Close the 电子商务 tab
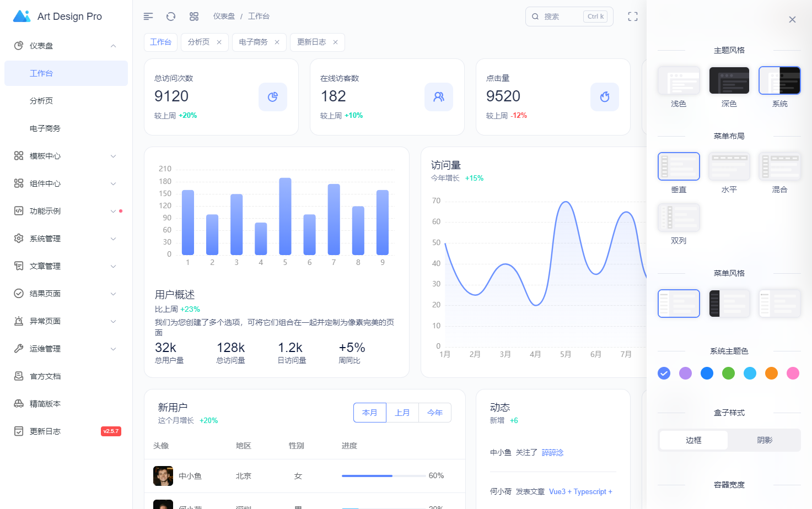Image resolution: width=812 pixels, height=509 pixels. tap(277, 42)
